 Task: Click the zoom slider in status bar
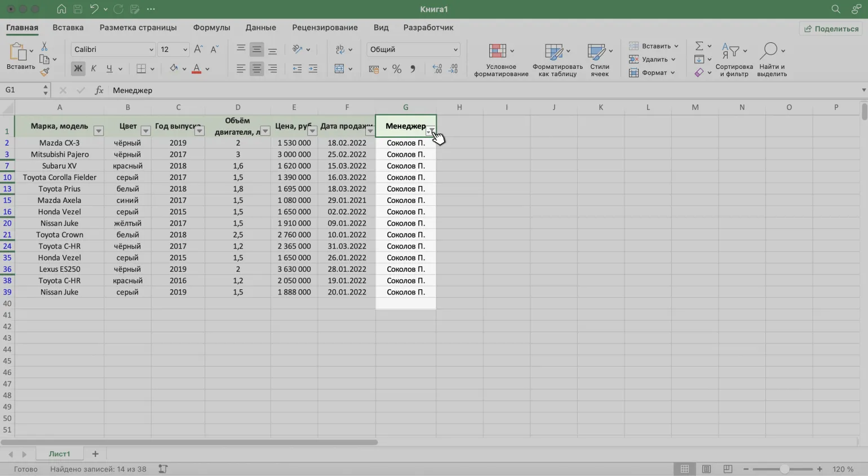(783, 469)
